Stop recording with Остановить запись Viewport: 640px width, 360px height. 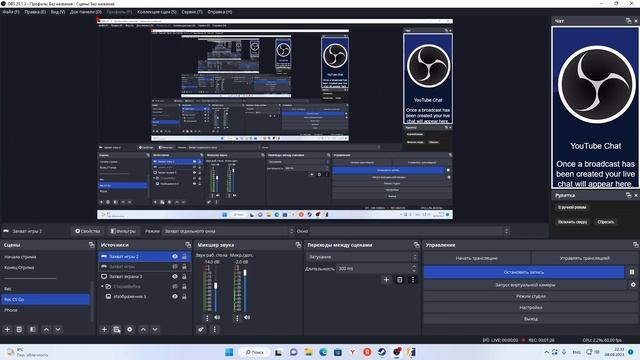[x=524, y=272]
